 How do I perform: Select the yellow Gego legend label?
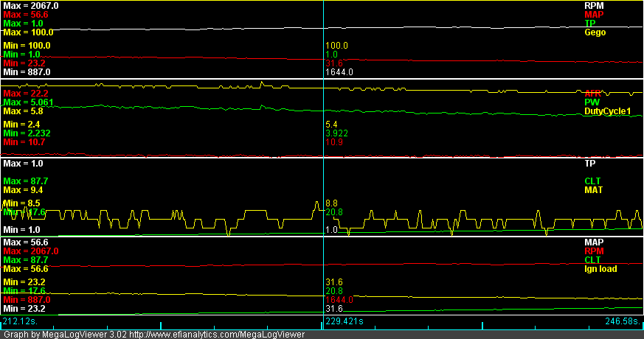(x=595, y=32)
